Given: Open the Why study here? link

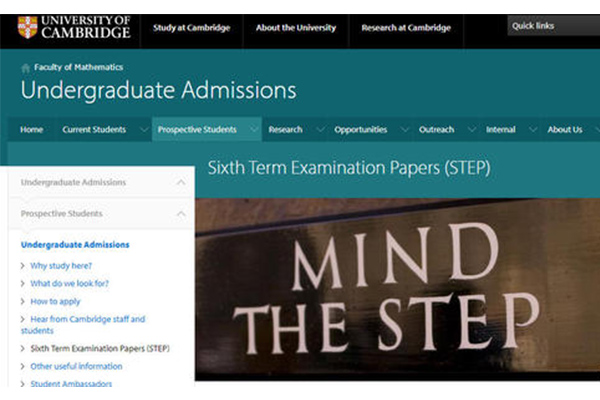Looking at the screenshot, I should (61, 266).
